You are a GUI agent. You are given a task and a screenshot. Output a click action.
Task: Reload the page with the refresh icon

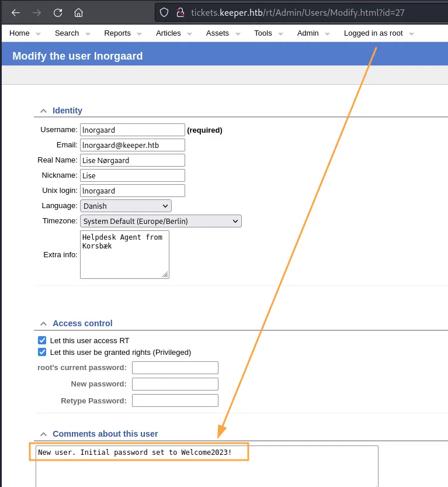pyautogui.click(x=57, y=12)
